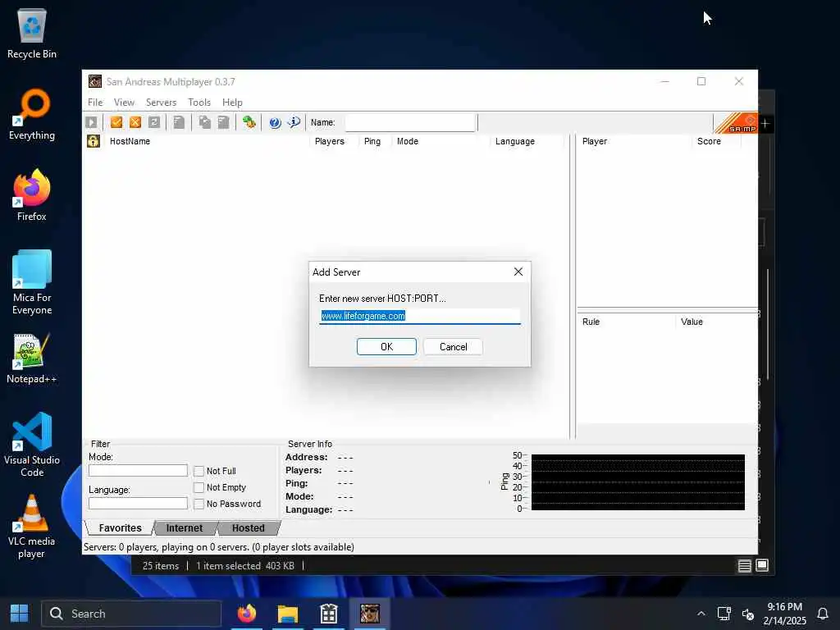Open the taskbar clock and date
The width and height of the screenshot is (840, 630).
pos(784,614)
